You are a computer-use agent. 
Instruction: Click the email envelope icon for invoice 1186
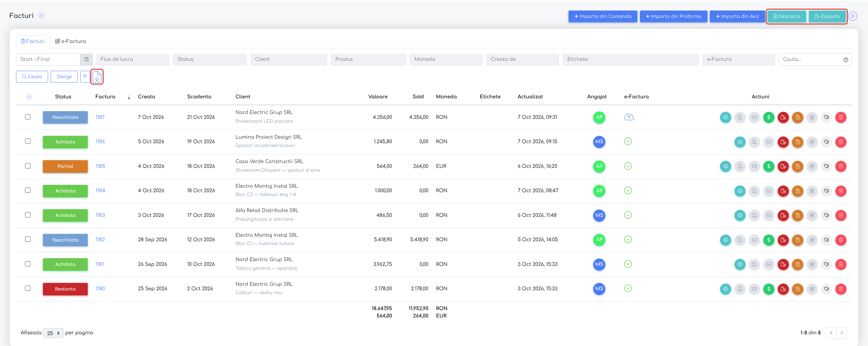click(769, 142)
